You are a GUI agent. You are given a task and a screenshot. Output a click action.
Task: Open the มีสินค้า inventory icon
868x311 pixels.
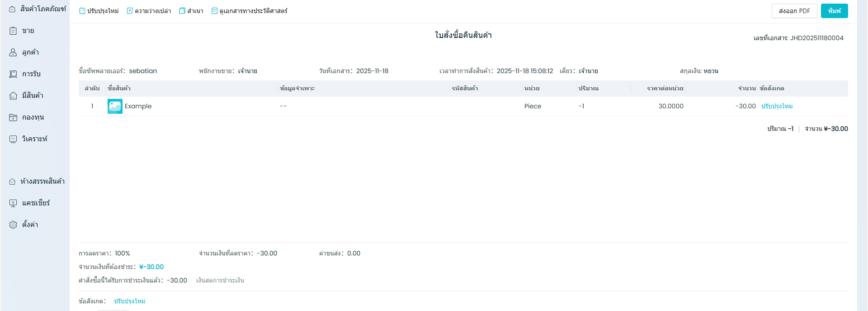pyautogui.click(x=13, y=96)
